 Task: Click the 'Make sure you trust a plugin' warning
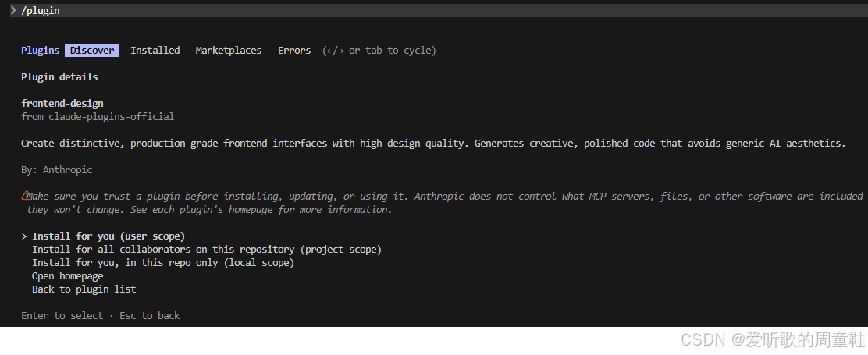444,203
